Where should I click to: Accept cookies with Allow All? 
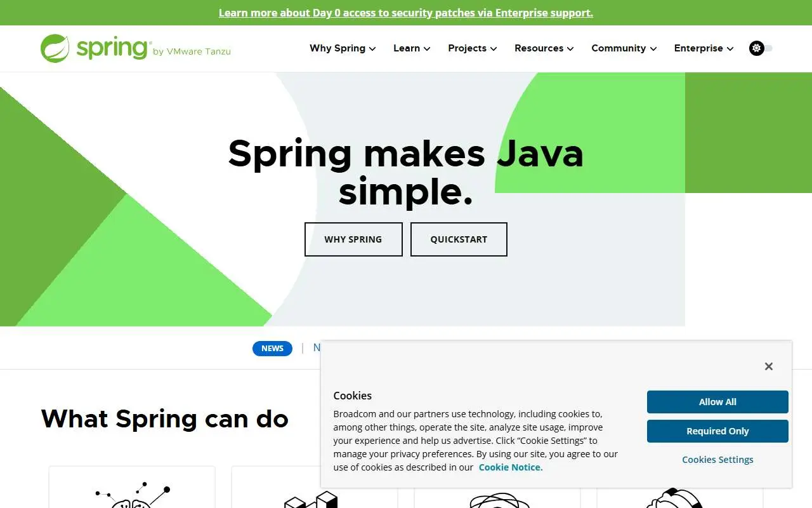[x=717, y=402]
